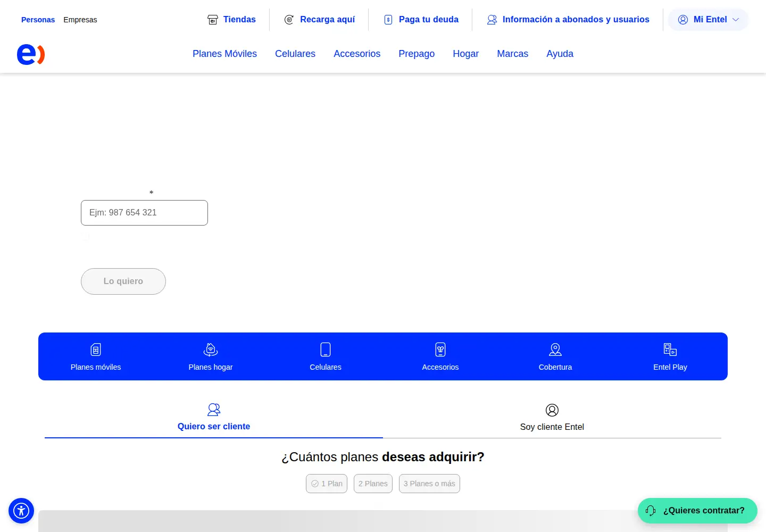Select the 3 Planes o más option

tap(429, 484)
